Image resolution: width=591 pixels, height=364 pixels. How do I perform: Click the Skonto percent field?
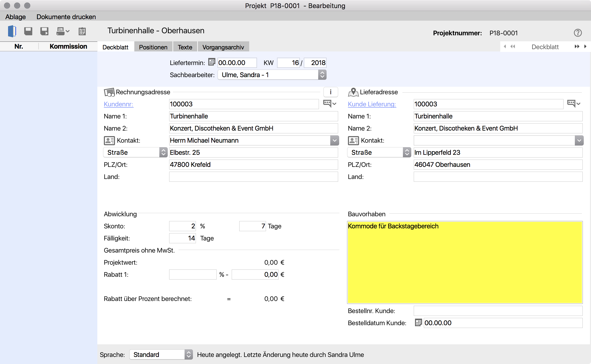(183, 226)
